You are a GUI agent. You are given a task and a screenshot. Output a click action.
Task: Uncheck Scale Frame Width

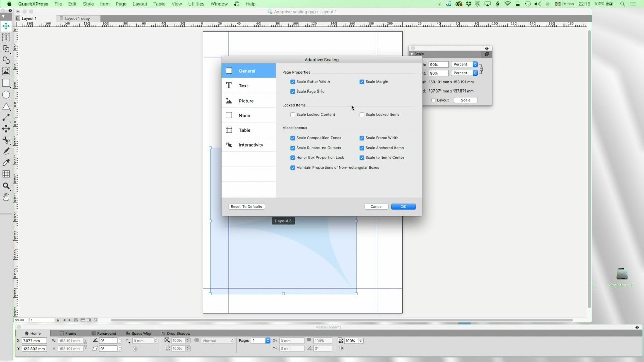[x=362, y=138]
